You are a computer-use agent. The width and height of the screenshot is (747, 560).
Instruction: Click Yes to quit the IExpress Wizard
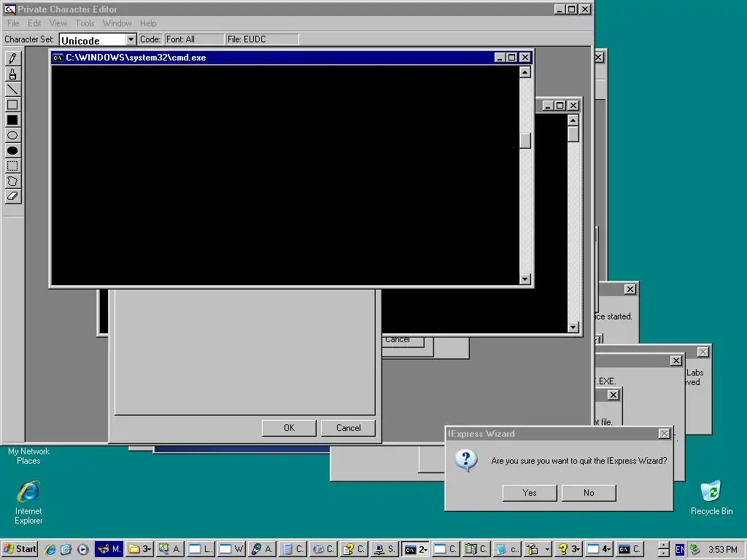[530, 493]
